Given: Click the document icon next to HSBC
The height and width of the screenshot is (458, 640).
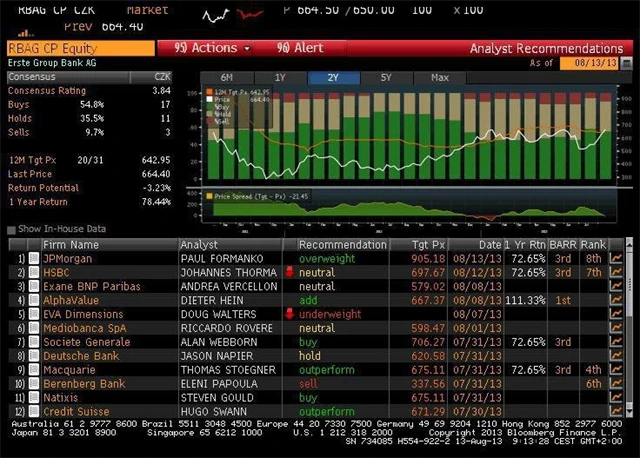Looking at the screenshot, I should coord(33,272).
